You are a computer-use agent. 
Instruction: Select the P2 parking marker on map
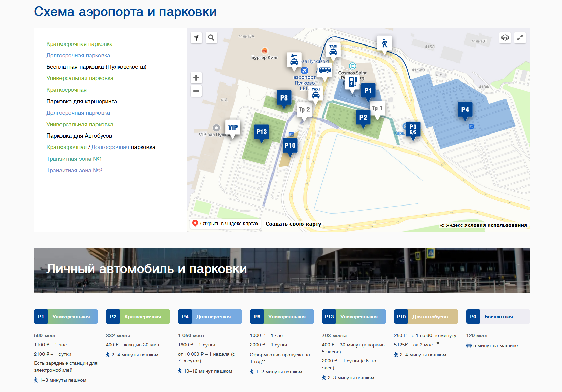[363, 118]
